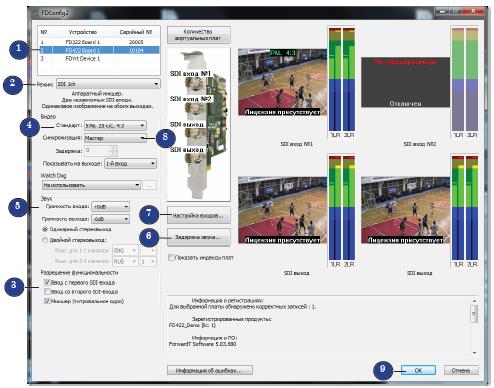Click Количество виртуальных плат button
Image resolution: width=494 pixels, height=388 pixels.
coord(198,35)
